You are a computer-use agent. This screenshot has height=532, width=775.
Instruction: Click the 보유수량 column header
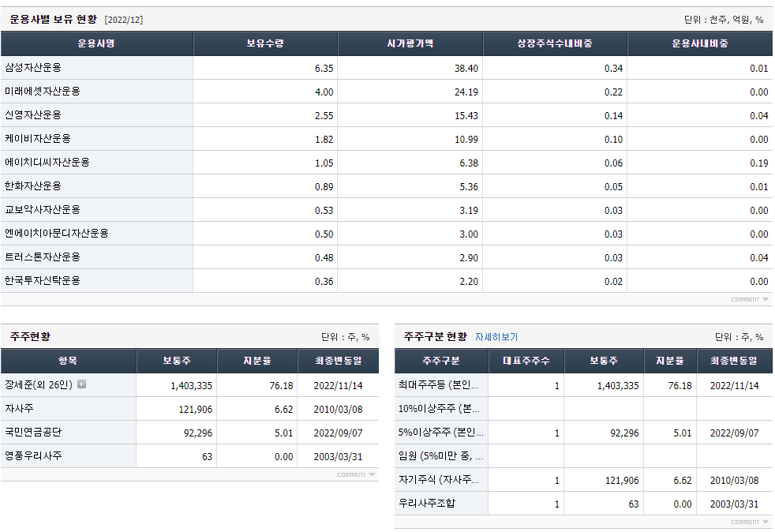(265, 43)
